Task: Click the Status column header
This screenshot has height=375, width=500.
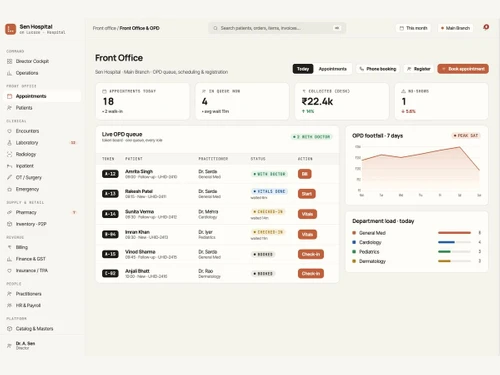Action: tap(258, 159)
